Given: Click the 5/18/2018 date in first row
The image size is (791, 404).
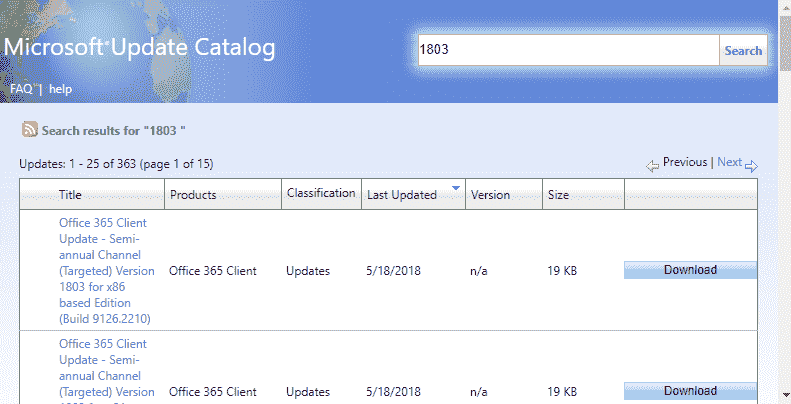Looking at the screenshot, I should tap(393, 271).
